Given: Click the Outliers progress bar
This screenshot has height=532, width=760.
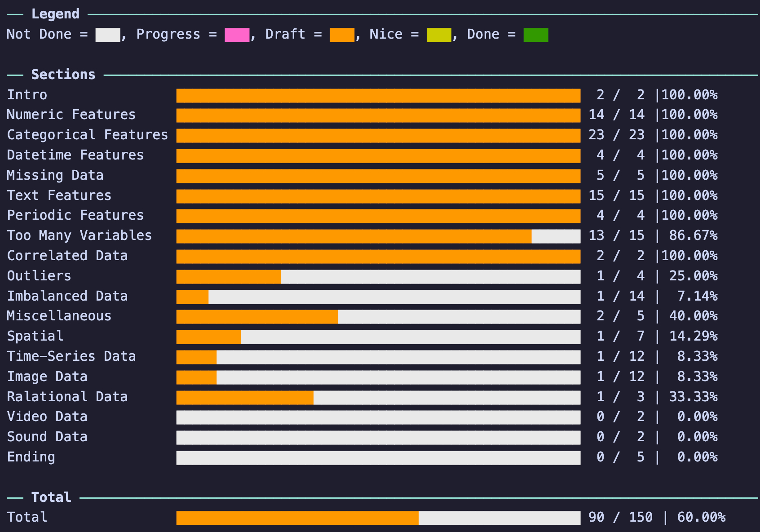Looking at the screenshot, I should pos(378,277).
